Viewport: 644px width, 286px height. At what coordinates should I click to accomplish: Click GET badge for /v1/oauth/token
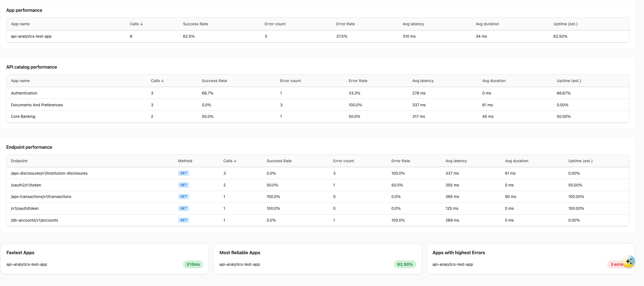tap(184, 208)
